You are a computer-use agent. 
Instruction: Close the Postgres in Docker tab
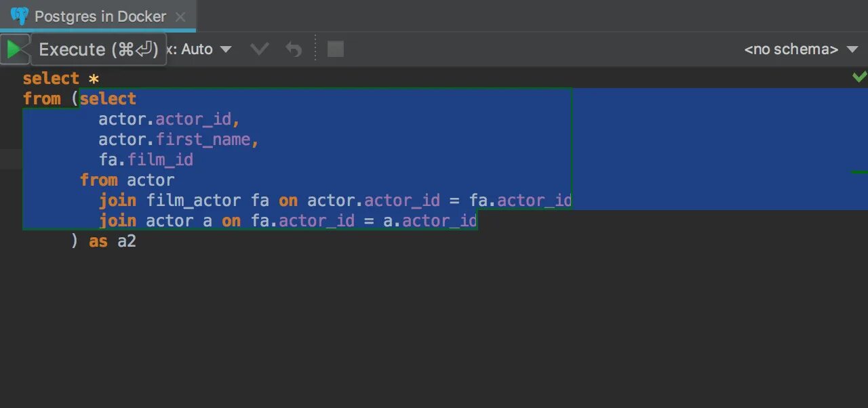point(180,17)
